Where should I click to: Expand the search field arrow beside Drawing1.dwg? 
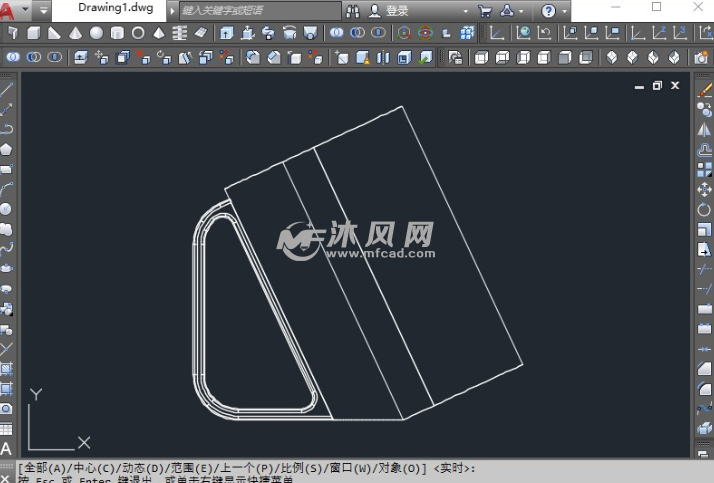(172, 10)
